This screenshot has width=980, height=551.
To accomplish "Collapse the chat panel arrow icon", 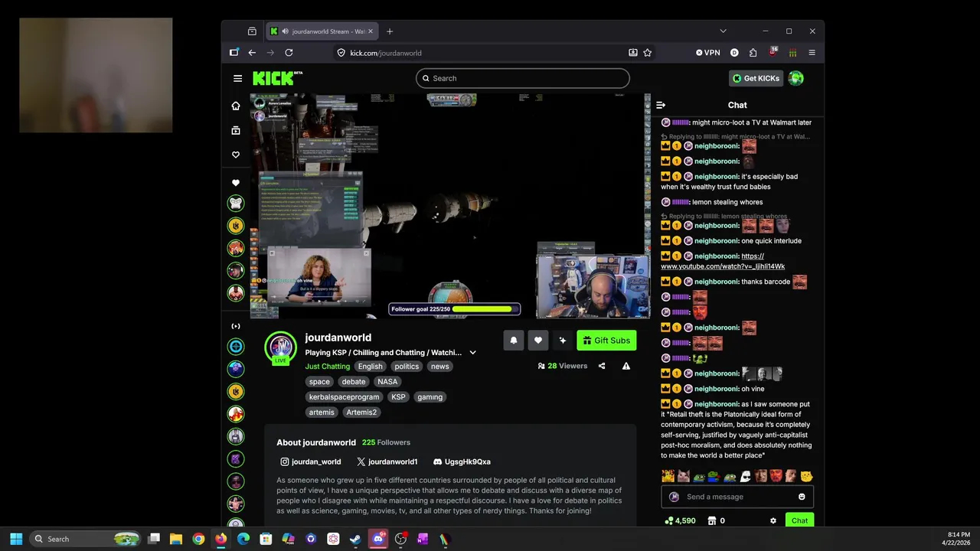I will [x=661, y=105].
